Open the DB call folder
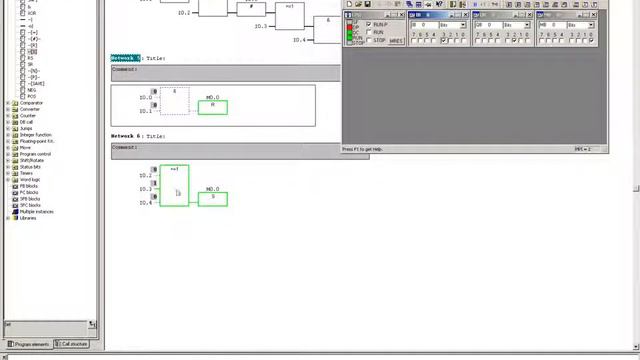This screenshot has width=640, height=360. pos(26,122)
